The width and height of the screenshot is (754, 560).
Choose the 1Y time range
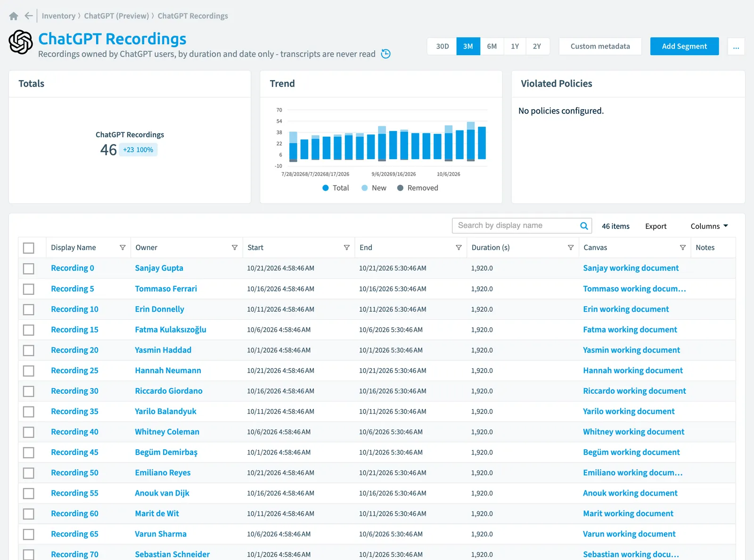click(515, 46)
